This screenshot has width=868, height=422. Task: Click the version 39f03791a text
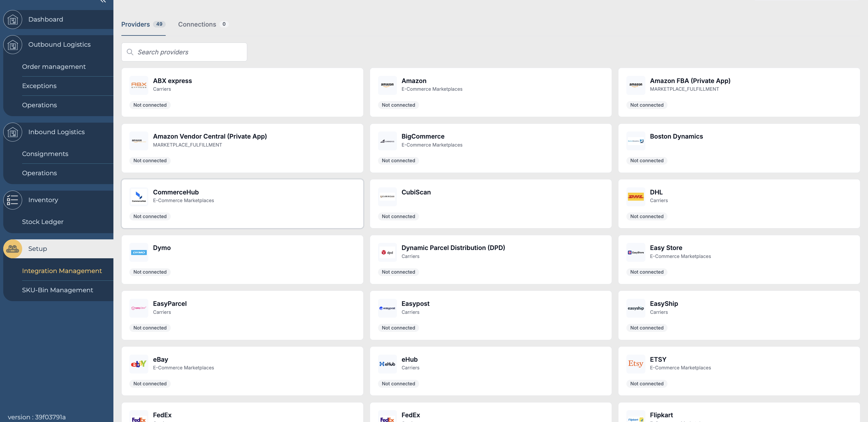[x=37, y=417]
